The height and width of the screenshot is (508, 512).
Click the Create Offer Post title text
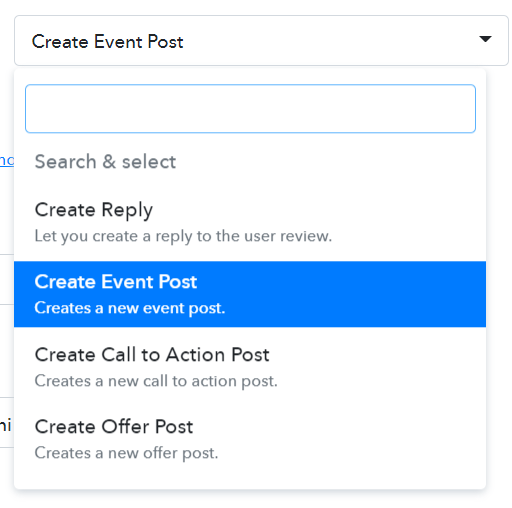point(114,426)
